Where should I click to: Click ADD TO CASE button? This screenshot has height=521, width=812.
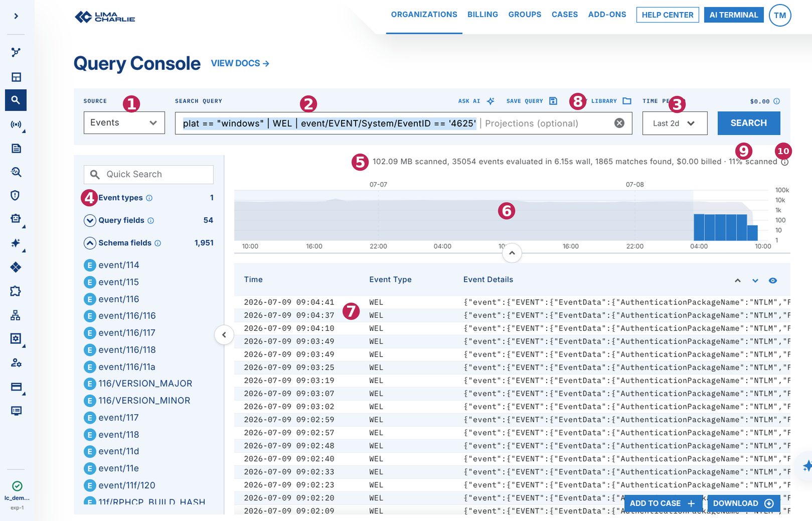pyautogui.click(x=663, y=503)
